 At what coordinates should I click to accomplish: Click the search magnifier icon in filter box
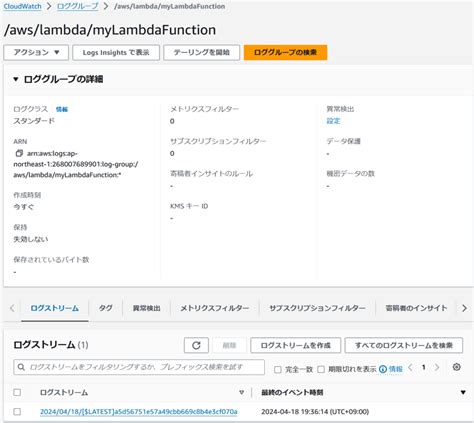(21, 367)
